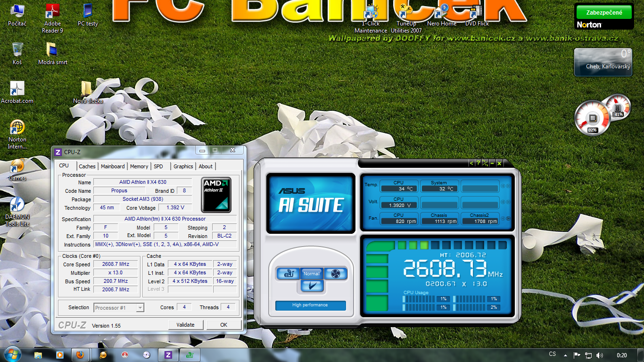Expand the Processor #1 selection dropdown
The height and width of the screenshot is (362, 644).
119,308
